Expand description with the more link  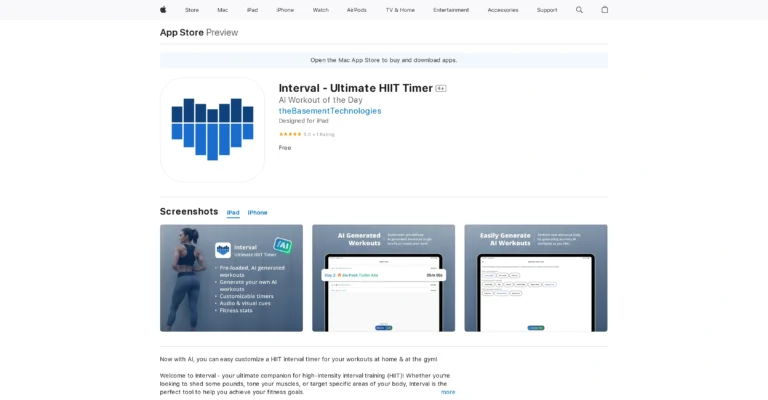click(x=448, y=392)
